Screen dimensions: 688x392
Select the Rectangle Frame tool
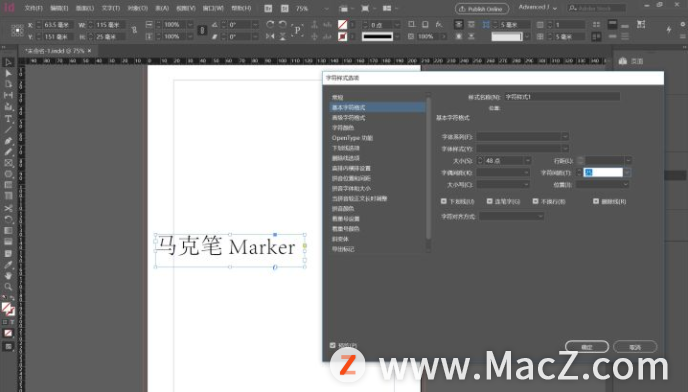(x=8, y=163)
